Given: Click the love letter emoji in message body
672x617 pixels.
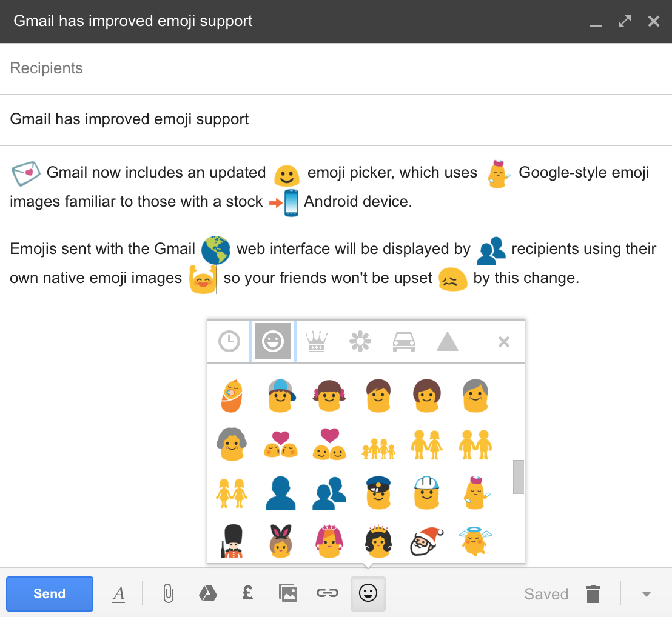Looking at the screenshot, I should tap(25, 173).
